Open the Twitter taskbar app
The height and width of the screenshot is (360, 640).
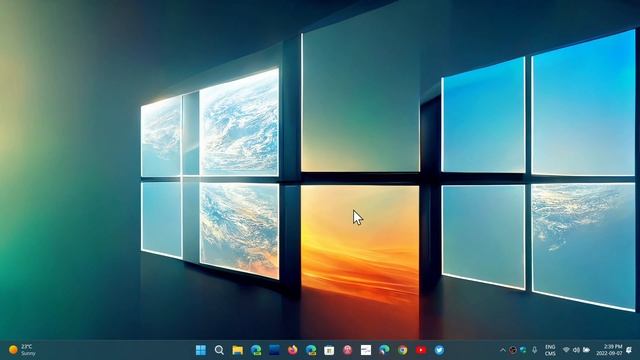pos(439,350)
